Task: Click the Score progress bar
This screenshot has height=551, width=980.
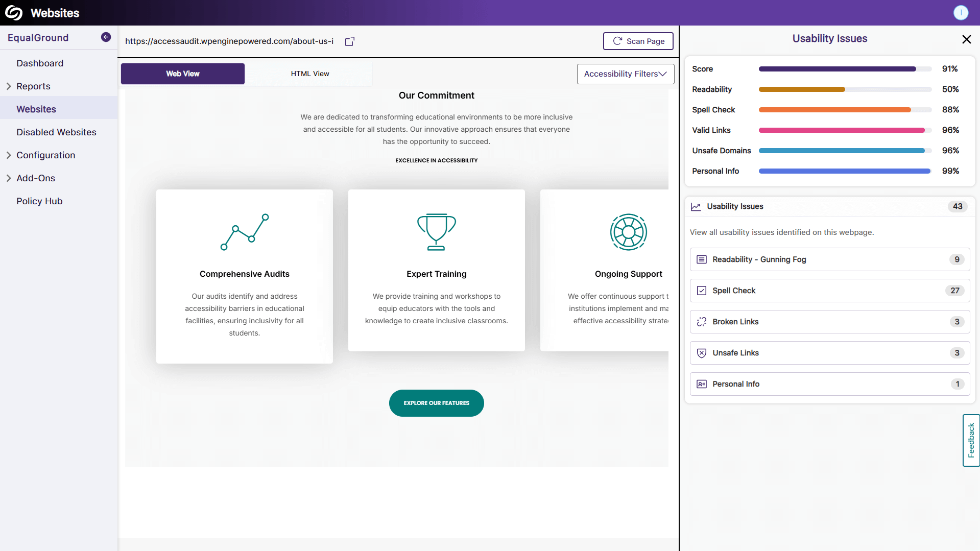Action: 845,69
